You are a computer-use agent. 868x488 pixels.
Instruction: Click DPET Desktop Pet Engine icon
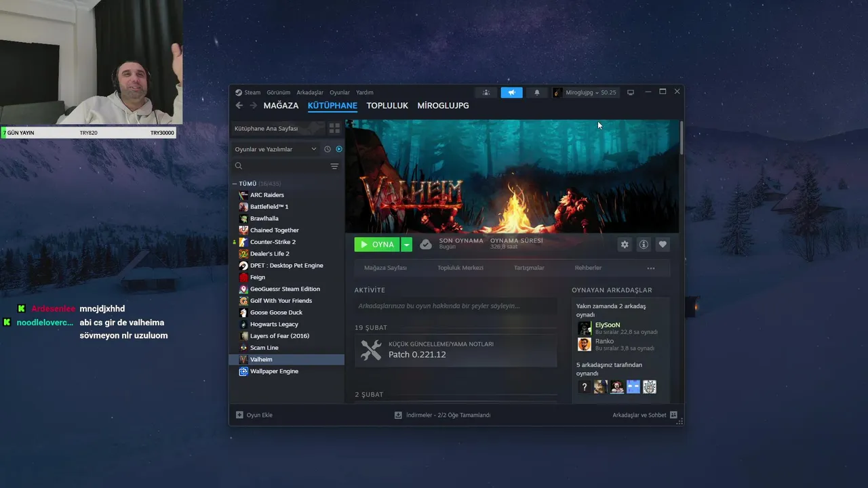point(243,266)
